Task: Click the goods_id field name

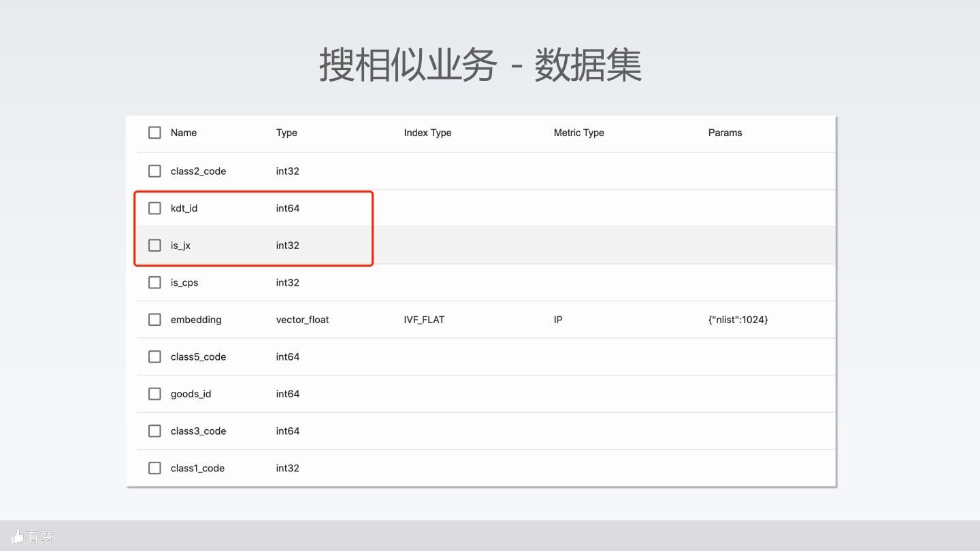Action: [x=191, y=394]
